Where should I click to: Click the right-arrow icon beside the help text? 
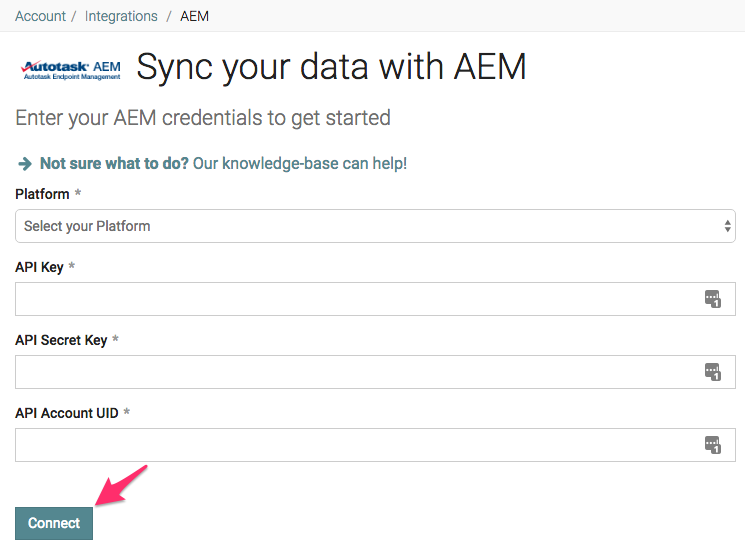25,163
